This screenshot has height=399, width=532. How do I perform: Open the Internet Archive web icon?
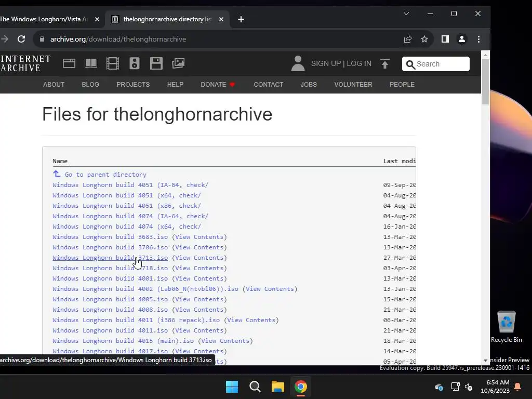(x=69, y=63)
